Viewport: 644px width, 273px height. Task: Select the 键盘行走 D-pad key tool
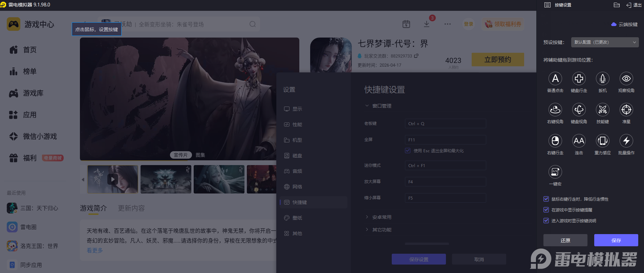pos(579,78)
